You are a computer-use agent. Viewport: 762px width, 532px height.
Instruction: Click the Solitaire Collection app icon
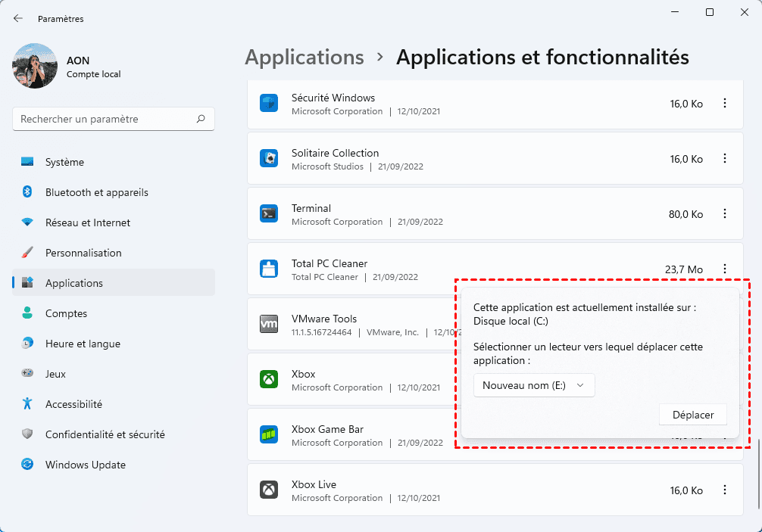[269, 159]
